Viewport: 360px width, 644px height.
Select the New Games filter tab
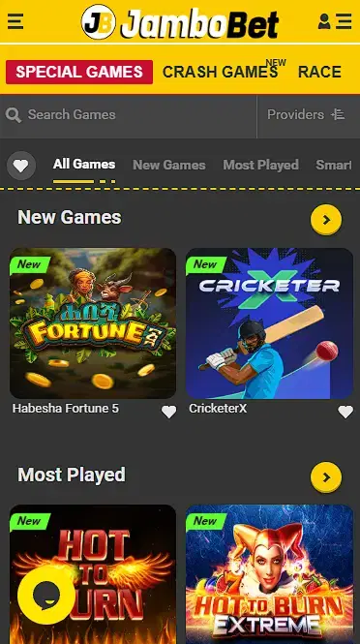pyautogui.click(x=169, y=165)
